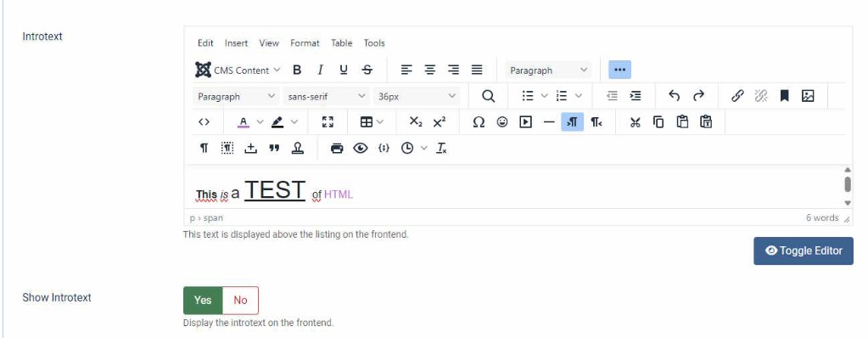
Task: Insert media with the play icon
Action: tap(525, 122)
